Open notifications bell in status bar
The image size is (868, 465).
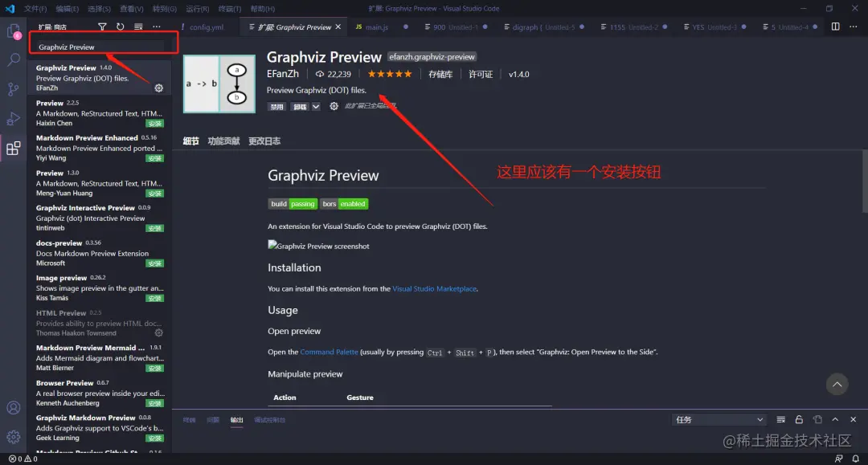click(x=855, y=459)
